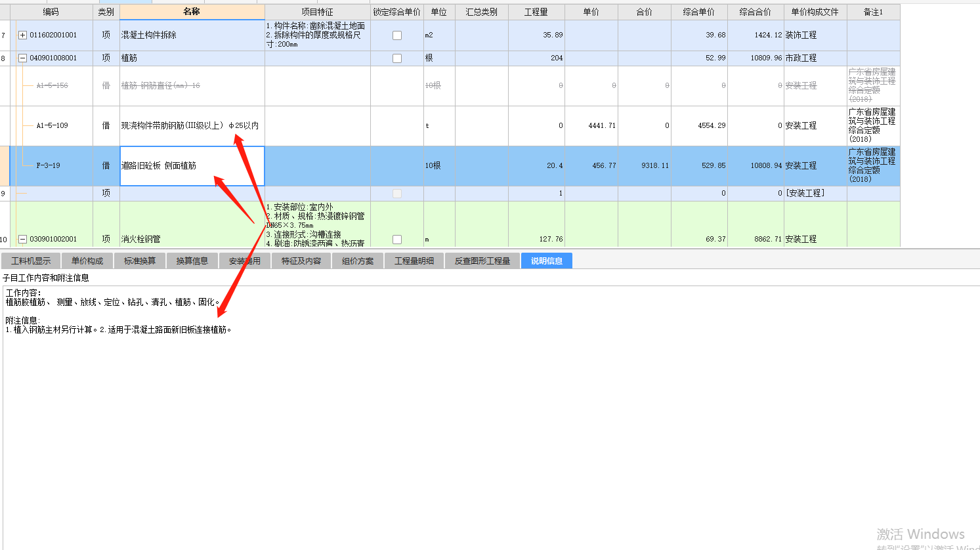The width and height of the screenshot is (980, 550).
Task: Click the 名称 column header
Action: click(x=192, y=12)
